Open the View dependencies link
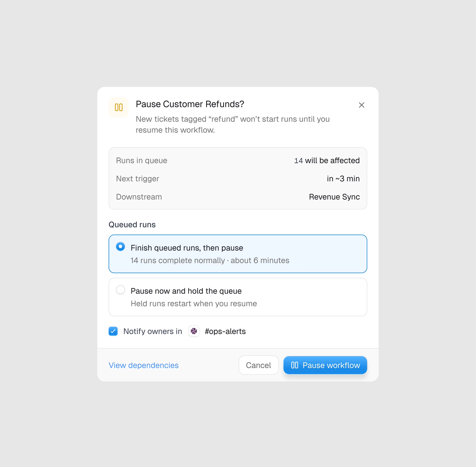The width and height of the screenshot is (476, 467). click(x=144, y=365)
